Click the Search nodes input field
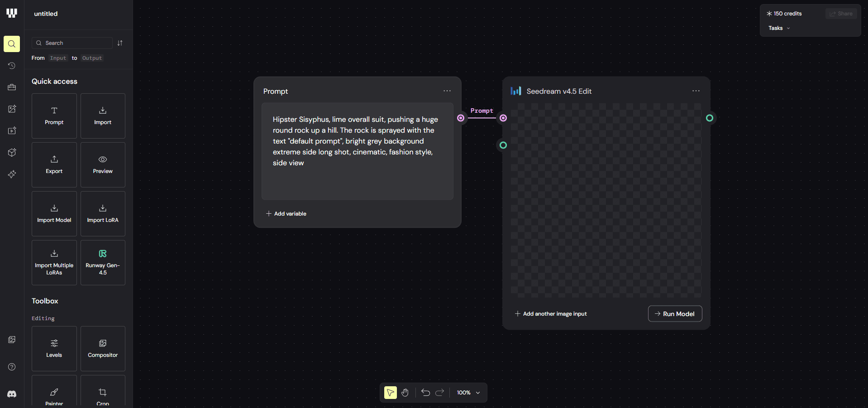Screen dimensions: 868x408 pos(72,43)
